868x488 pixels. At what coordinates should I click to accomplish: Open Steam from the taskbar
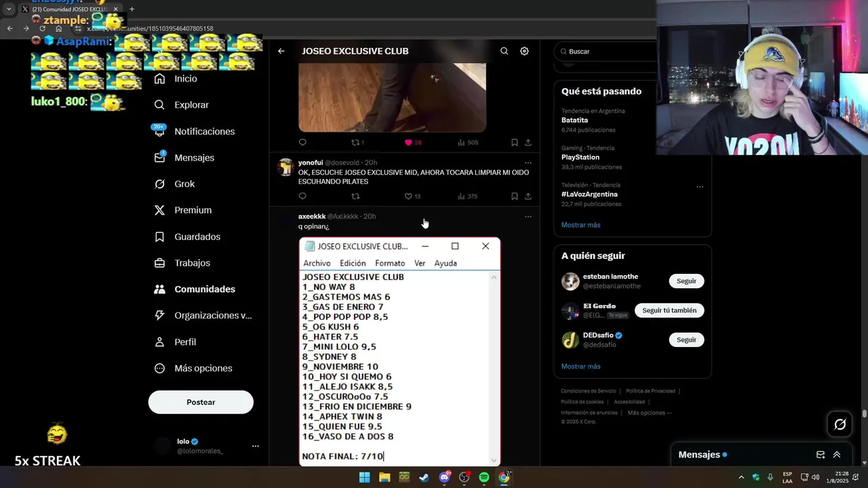(x=424, y=477)
